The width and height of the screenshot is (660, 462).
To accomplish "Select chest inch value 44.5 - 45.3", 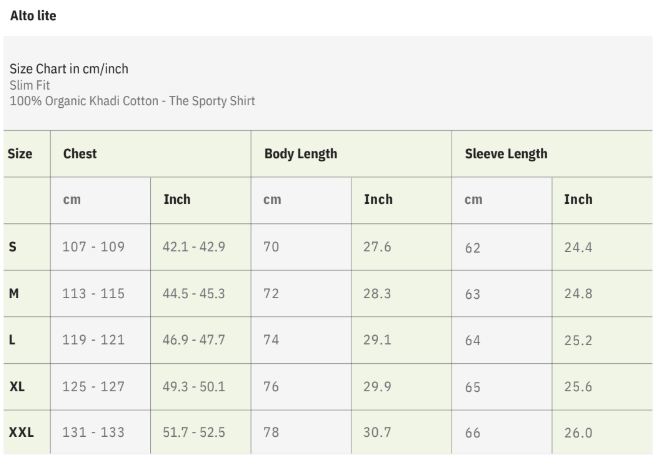I will (x=194, y=294).
